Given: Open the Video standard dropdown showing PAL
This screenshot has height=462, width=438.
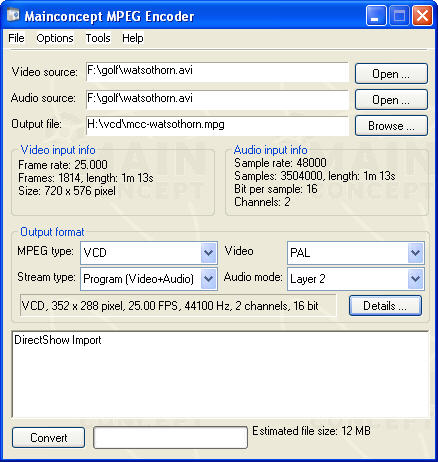Looking at the screenshot, I should point(416,253).
